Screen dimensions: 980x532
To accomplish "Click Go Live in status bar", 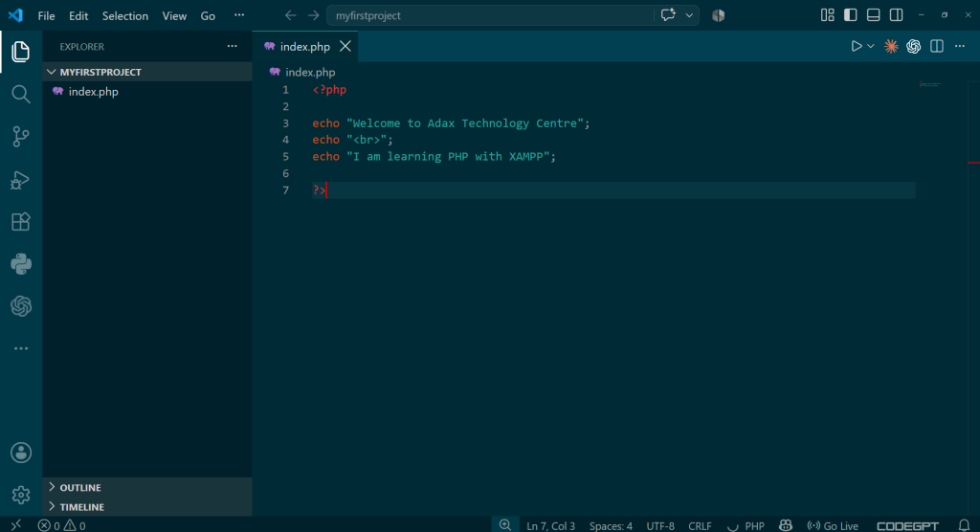I will point(833,525).
